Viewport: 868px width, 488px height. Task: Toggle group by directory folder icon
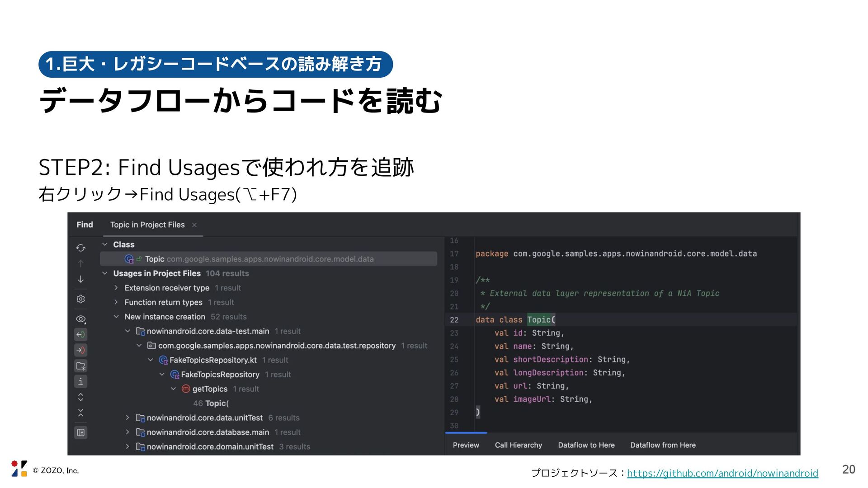[80, 366]
